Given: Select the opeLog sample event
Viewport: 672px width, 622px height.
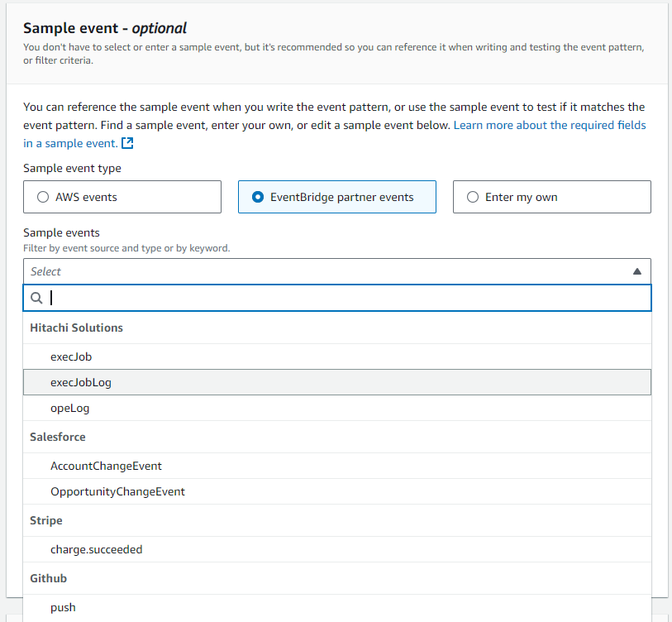Looking at the screenshot, I should [x=69, y=408].
